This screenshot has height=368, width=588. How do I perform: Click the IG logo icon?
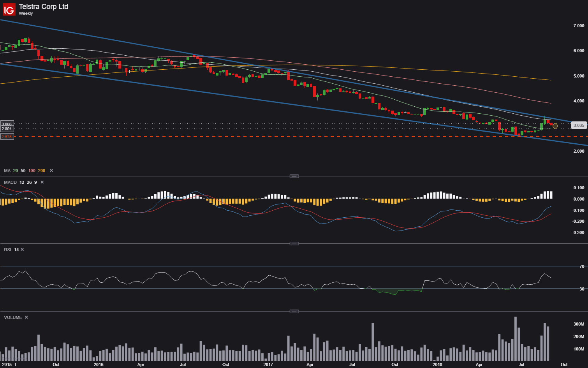pyautogui.click(x=9, y=9)
